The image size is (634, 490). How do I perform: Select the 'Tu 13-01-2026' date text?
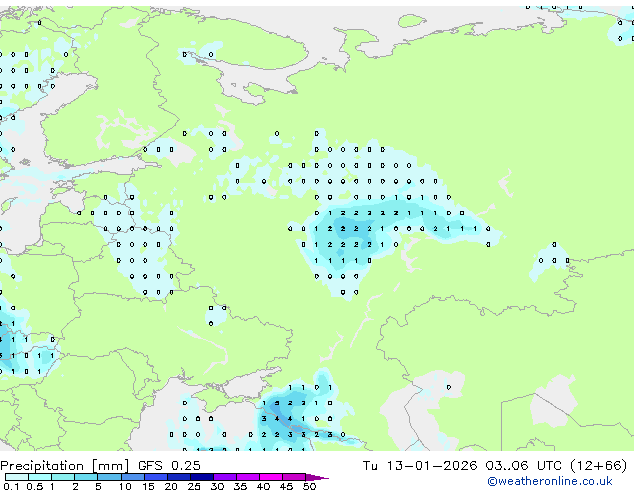click(420, 466)
